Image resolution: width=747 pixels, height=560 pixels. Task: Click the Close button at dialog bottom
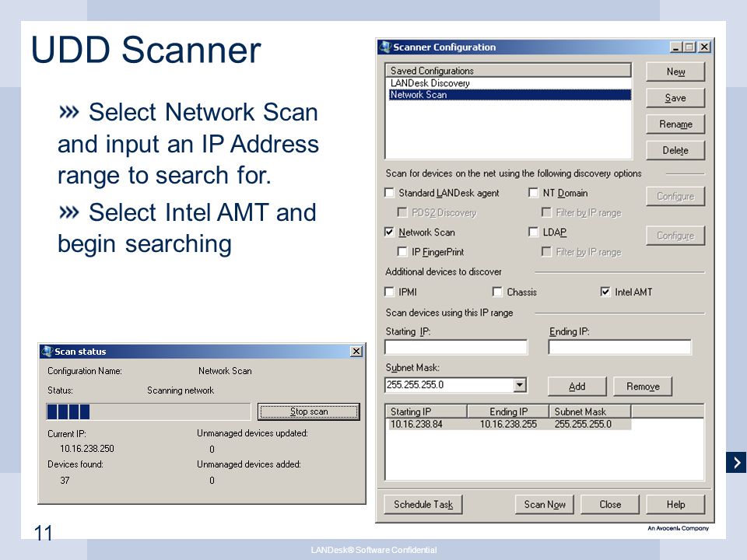(610, 504)
